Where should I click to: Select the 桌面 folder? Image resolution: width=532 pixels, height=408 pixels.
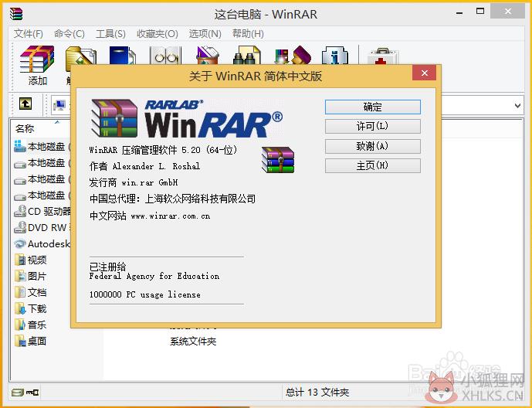[31, 341]
